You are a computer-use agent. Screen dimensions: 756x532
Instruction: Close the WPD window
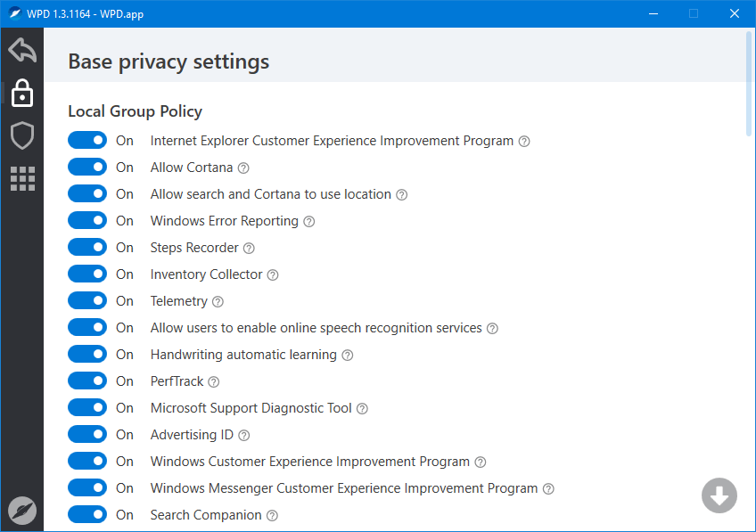(735, 13)
